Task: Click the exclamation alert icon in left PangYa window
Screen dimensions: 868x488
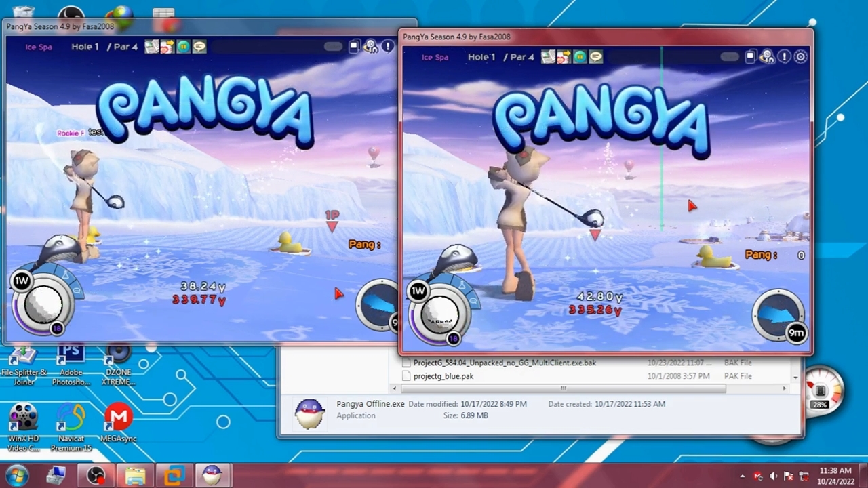Action: 388,46
